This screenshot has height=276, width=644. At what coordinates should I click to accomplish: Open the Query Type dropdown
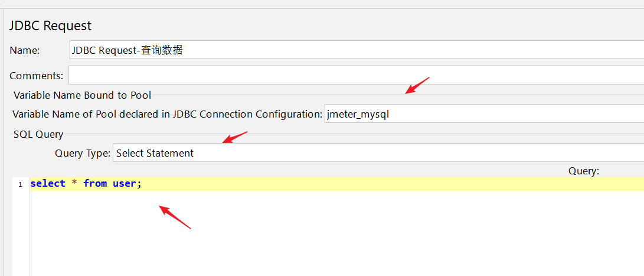coord(378,153)
